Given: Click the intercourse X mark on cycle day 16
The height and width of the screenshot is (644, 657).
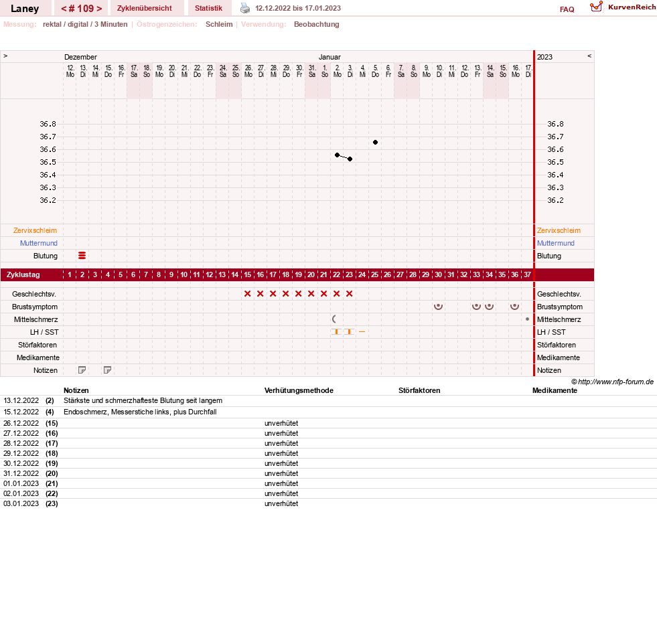Looking at the screenshot, I should click(x=261, y=294).
